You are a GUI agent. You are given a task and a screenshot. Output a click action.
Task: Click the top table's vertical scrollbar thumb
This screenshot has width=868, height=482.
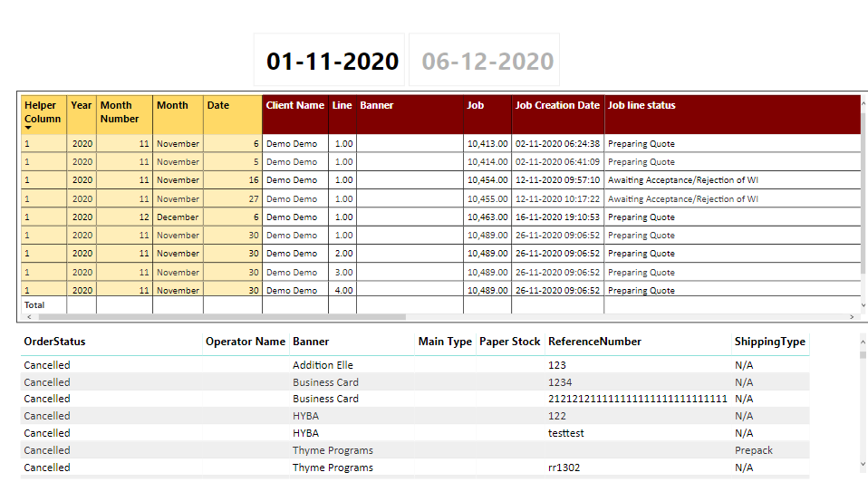tap(863, 194)
